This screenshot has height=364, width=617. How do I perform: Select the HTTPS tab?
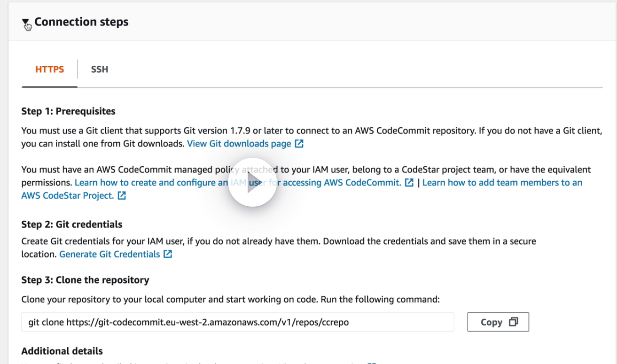point(49,70)
